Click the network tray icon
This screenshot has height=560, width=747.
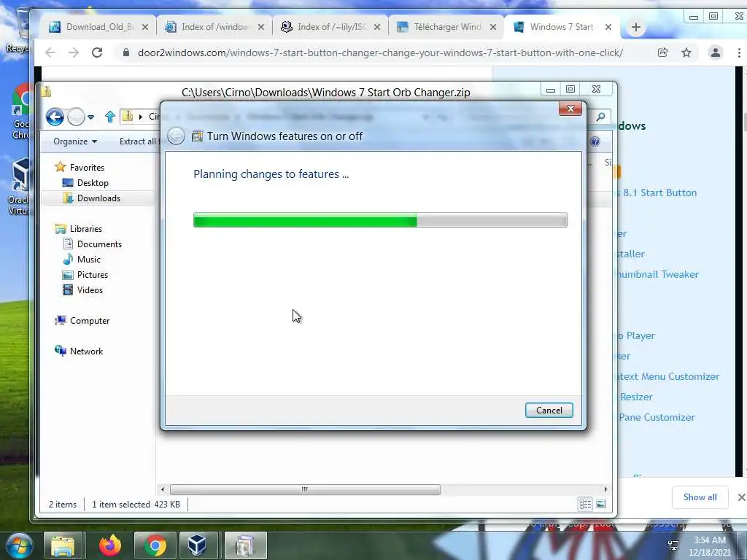(x=673, y=545)
